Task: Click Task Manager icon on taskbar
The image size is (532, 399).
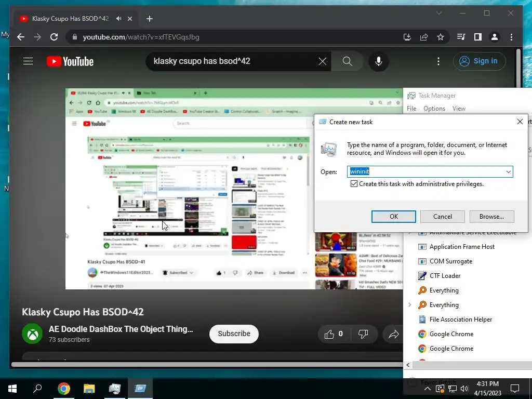Action: pos(115,389)
